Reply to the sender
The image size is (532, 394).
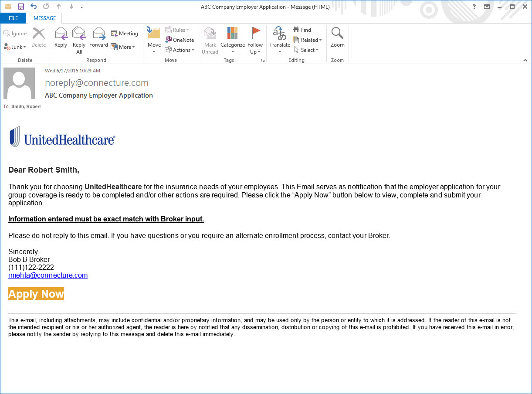click(61, 37)
